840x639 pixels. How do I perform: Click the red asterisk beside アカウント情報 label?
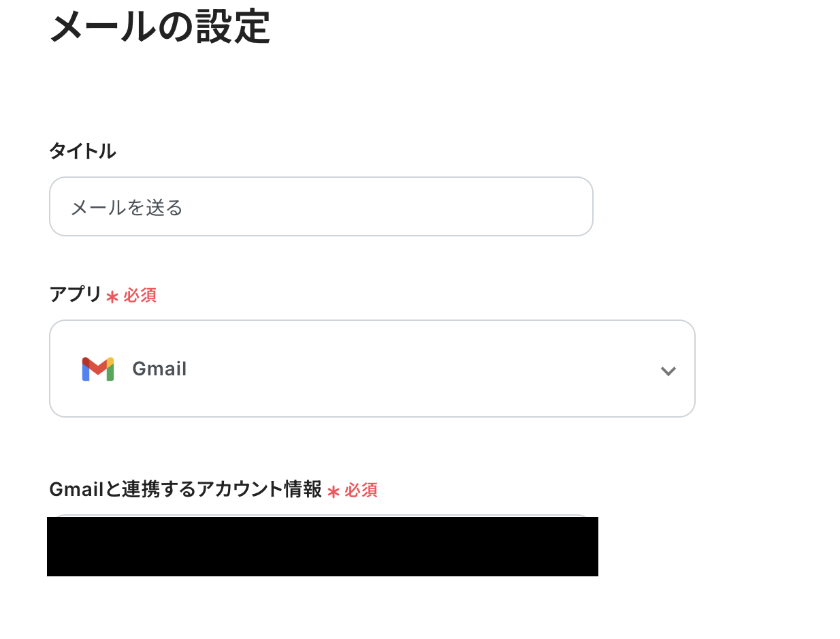point(333,492)
